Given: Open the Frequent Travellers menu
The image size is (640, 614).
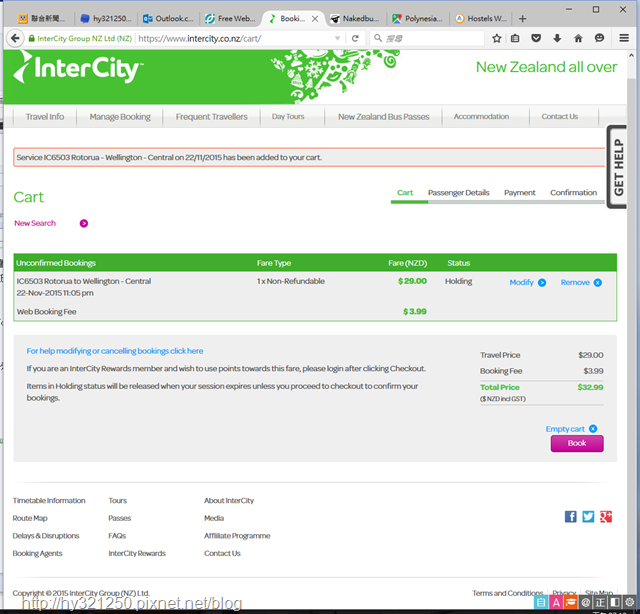Looking at the screenshot, I should (x=211, y=117).
